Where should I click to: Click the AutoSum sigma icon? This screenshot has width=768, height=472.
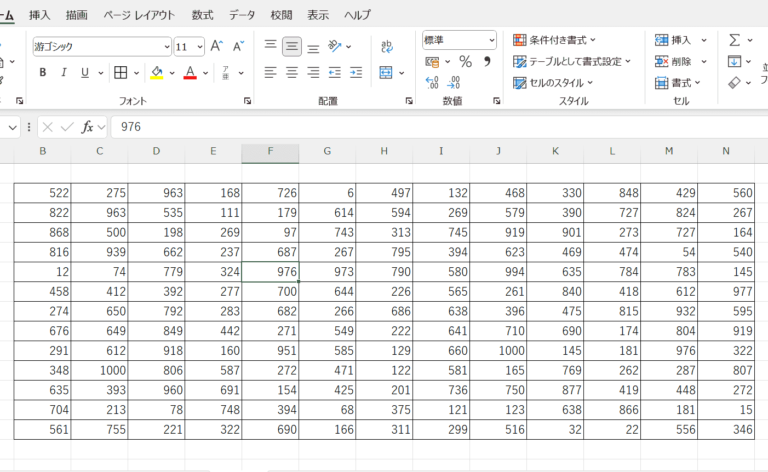[x=734, y=40]
